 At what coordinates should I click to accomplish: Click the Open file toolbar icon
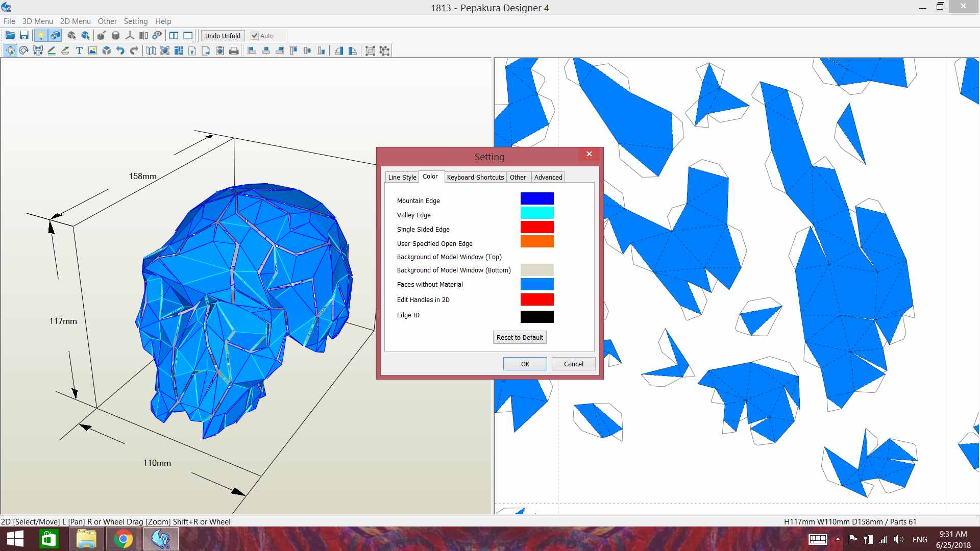tap(10, 36)
